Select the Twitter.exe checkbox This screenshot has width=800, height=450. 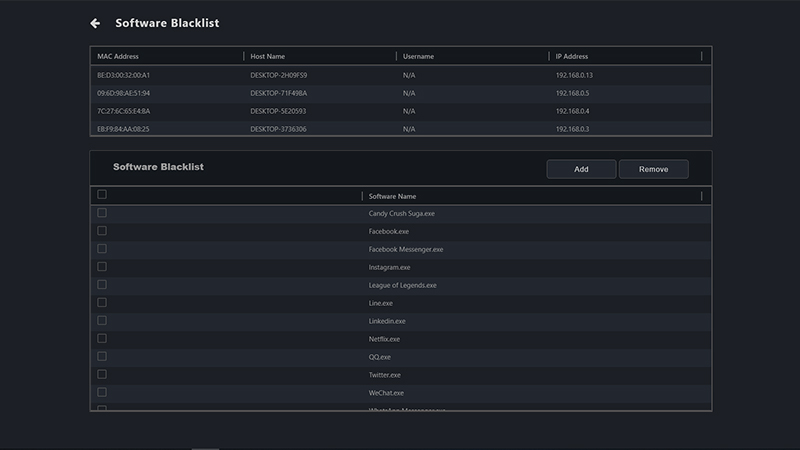[102, 375]
